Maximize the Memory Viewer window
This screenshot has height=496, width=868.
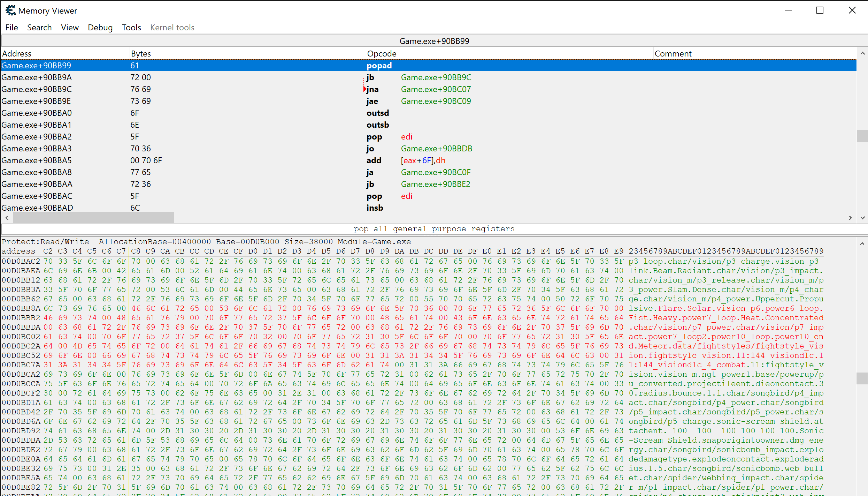point(820,10)
